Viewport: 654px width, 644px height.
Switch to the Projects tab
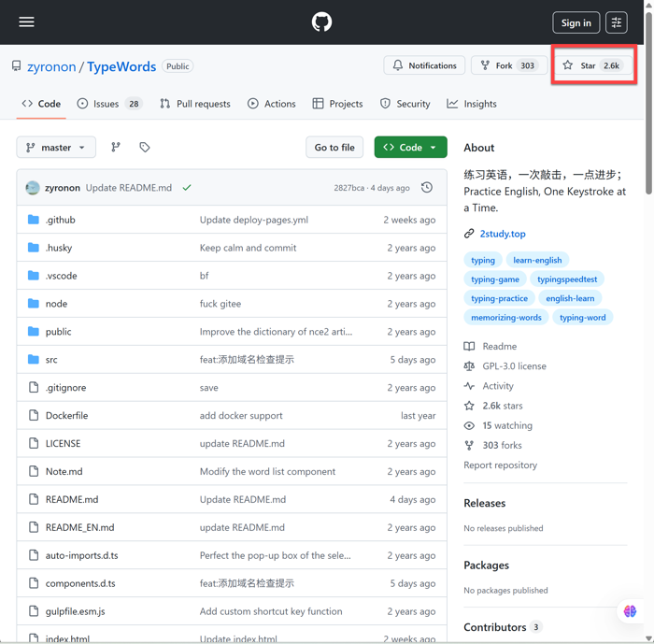click(x=337, y=104)
